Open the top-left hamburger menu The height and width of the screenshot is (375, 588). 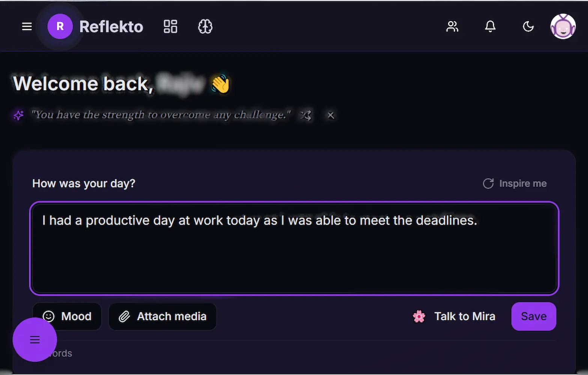pos(26,26)
